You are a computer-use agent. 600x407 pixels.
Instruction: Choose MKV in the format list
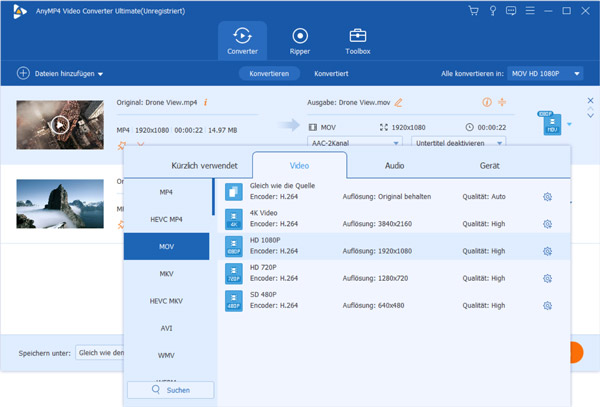pos(166,274)
